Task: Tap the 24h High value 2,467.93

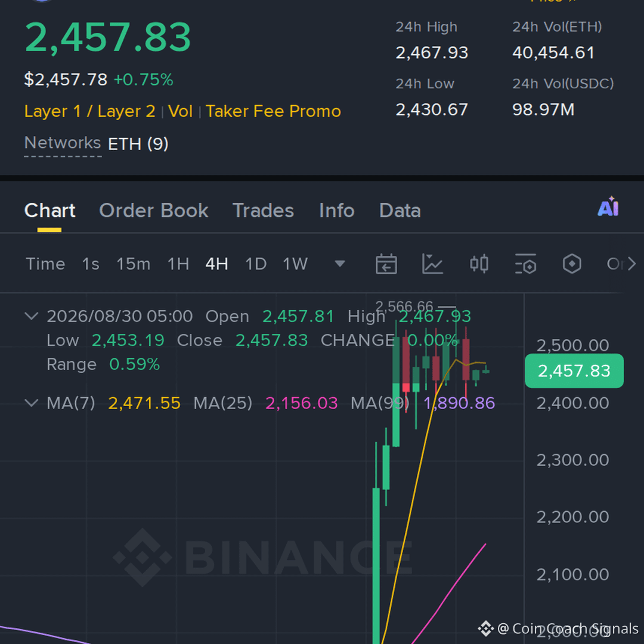Action: point(432,52)
